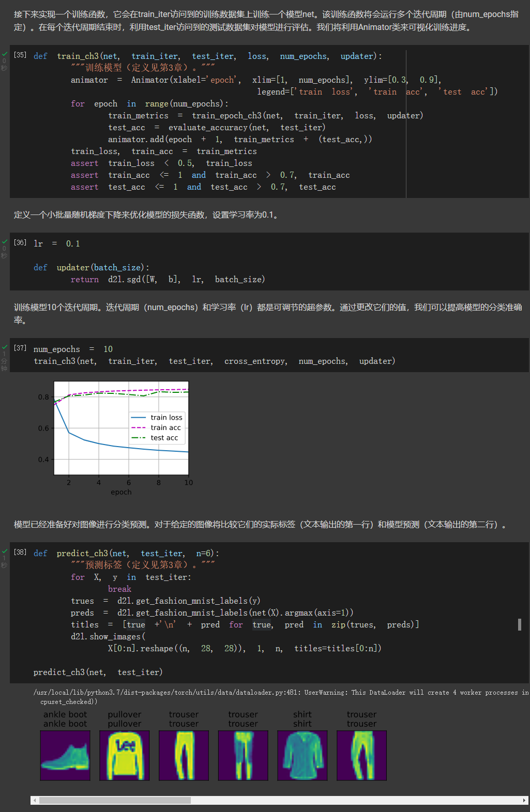Click the 'd2l.show_images(' code line

(x=108, y=636)
